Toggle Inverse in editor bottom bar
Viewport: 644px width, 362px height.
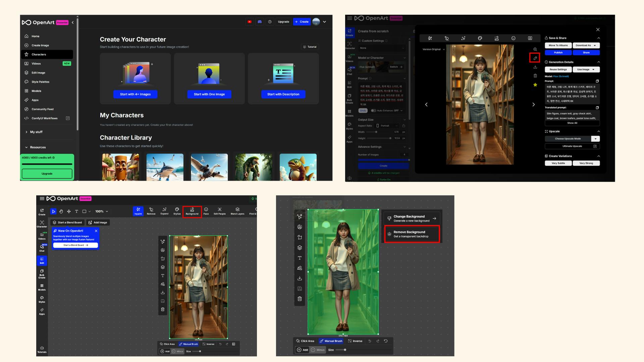coord(208,344)
